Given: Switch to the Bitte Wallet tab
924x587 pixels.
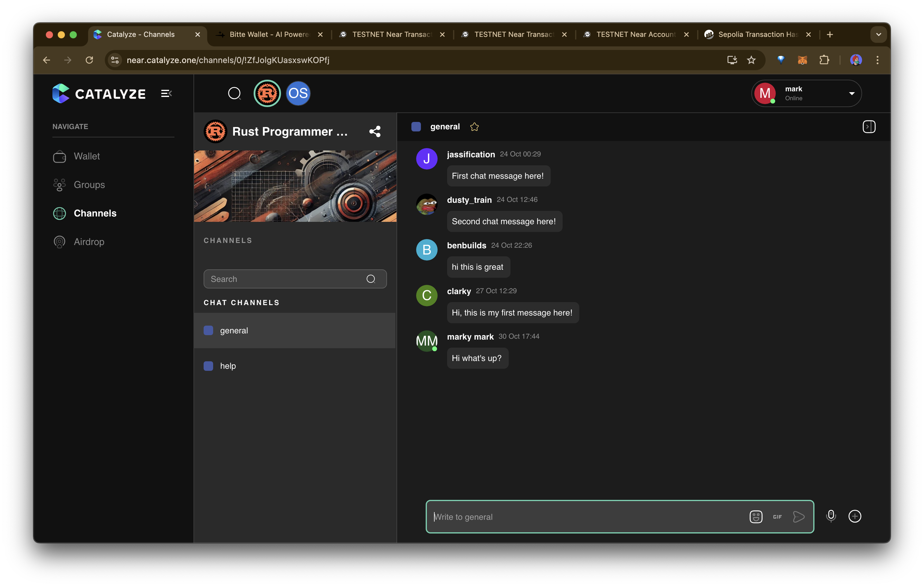Looking at the screenshot, I should (x=269, y=34).
